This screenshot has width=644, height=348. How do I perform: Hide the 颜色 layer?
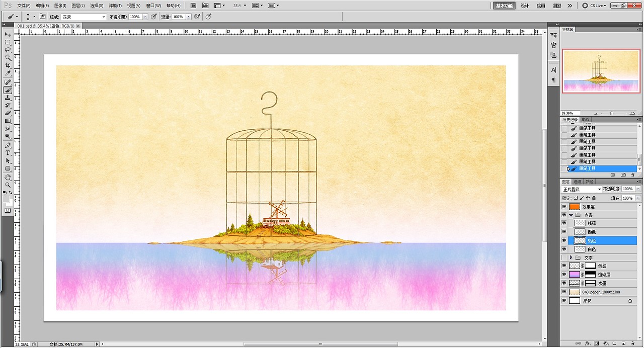click(x=563, y=232)
